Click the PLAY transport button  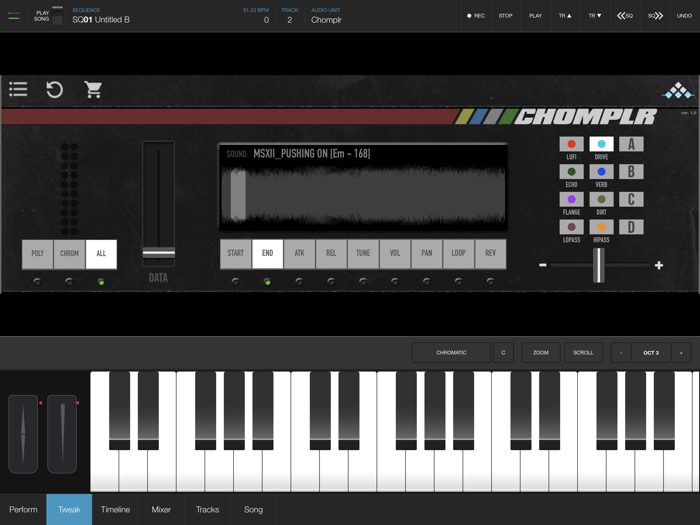click(535, 16)
